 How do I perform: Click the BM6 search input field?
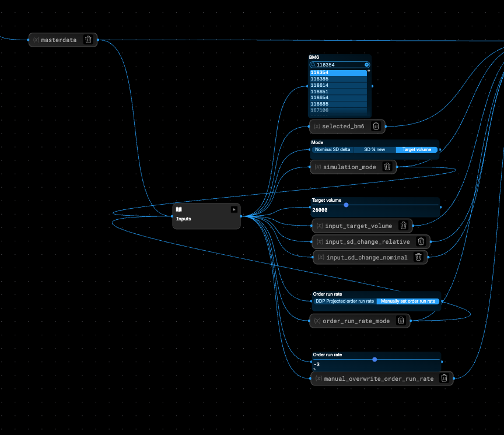point(339,65)
